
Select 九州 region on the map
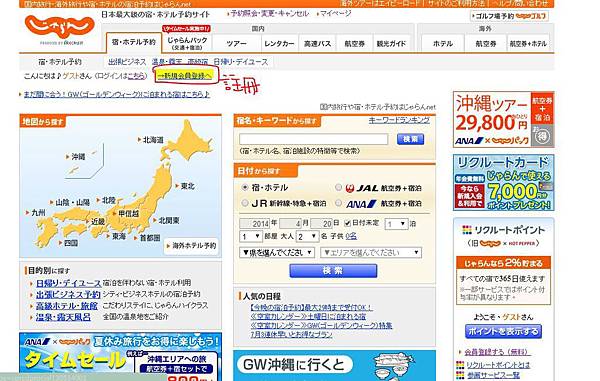[38, 213]
